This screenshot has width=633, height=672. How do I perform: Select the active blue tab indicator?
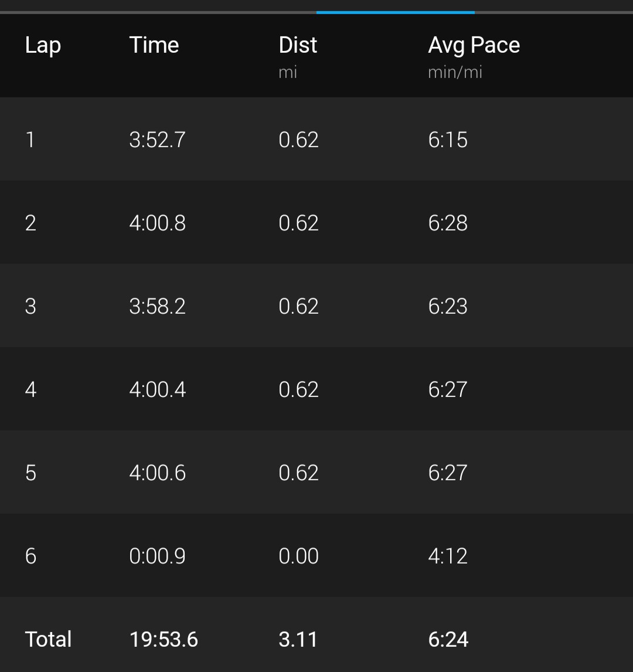point(396,12)
